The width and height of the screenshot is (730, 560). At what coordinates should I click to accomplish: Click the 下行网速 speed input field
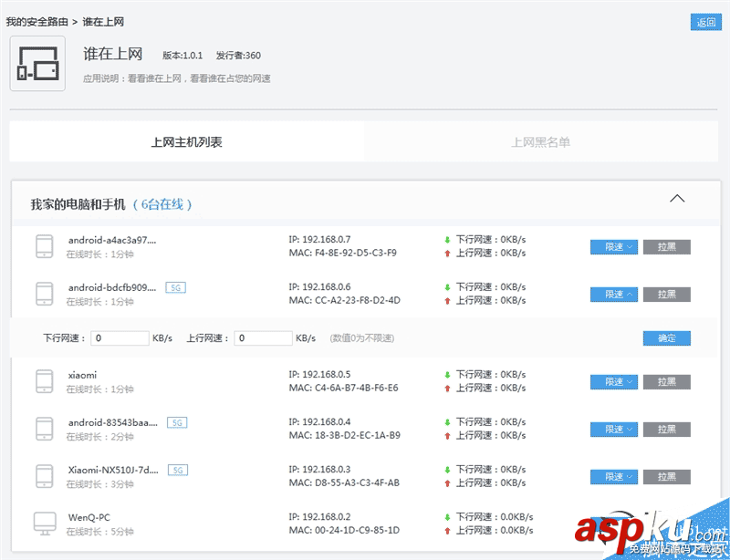tap(119, 337)
